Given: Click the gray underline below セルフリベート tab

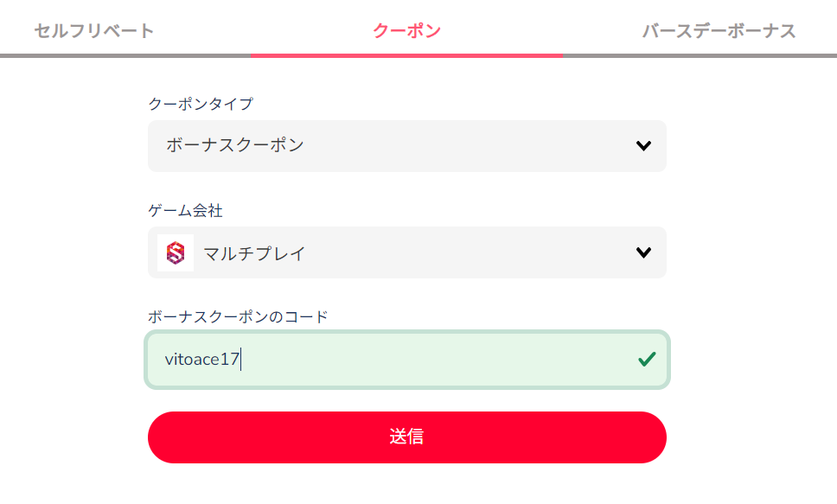Looking at the screenshot, I should [x=125, y=55].
